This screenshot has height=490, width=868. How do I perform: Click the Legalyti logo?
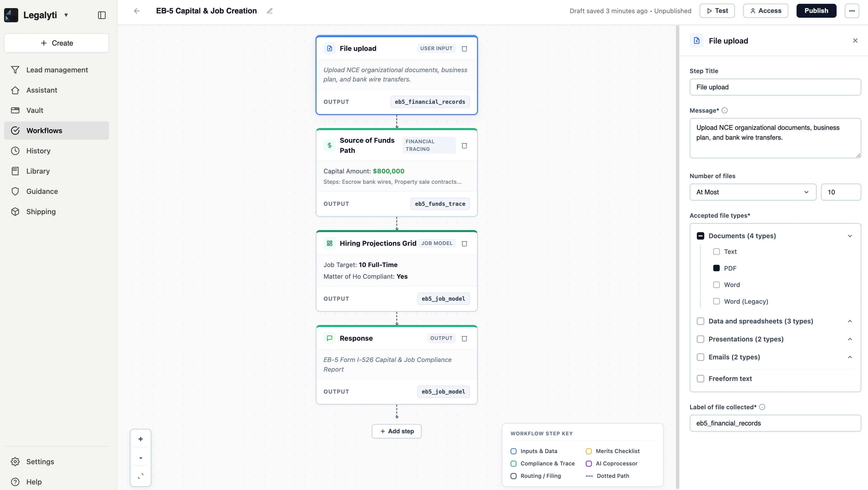(11, 15)
